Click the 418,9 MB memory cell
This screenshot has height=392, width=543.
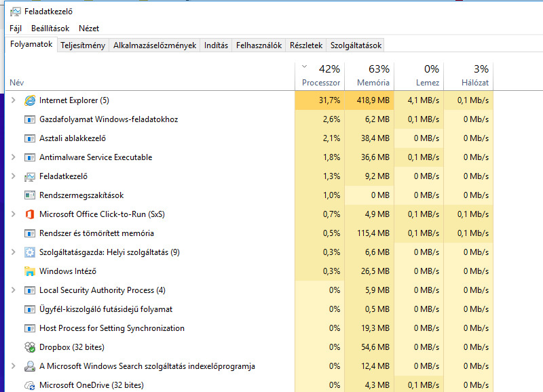[x=369, y=100]
